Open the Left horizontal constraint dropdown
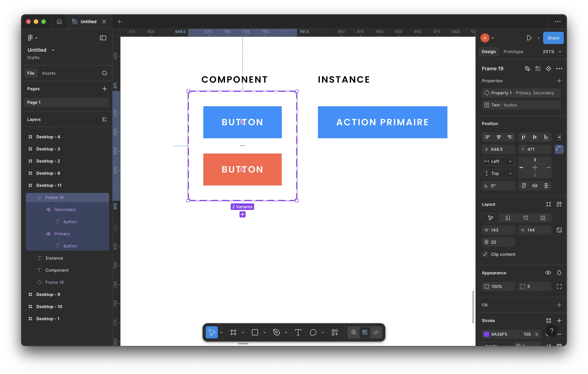 tap(498, 161)
